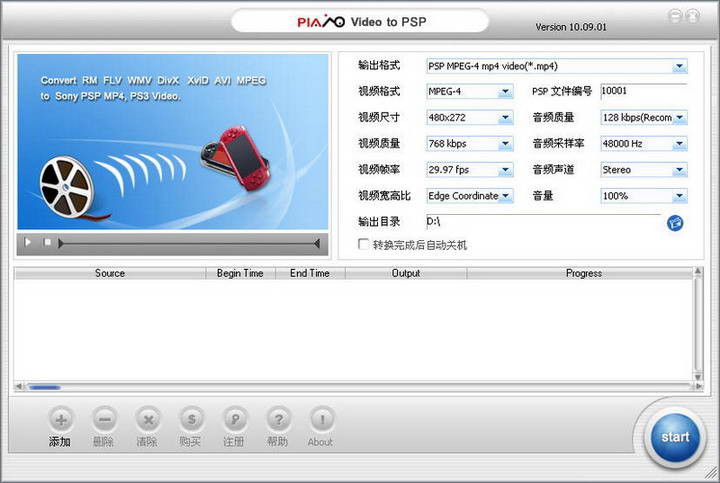Open the 视频尺寸 480x272 dropdown
The width and height of the screenshot is (720, 483).
click(470, 118)
